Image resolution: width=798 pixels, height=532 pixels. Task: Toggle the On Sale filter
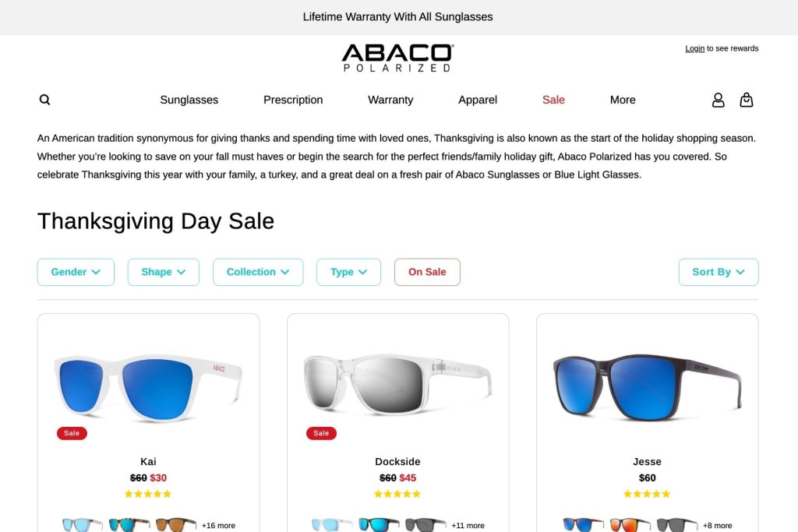coord(427,272)
